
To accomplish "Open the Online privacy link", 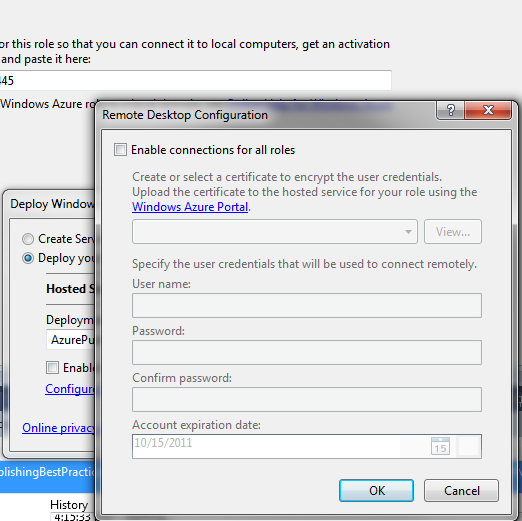I will pos(59,428).
